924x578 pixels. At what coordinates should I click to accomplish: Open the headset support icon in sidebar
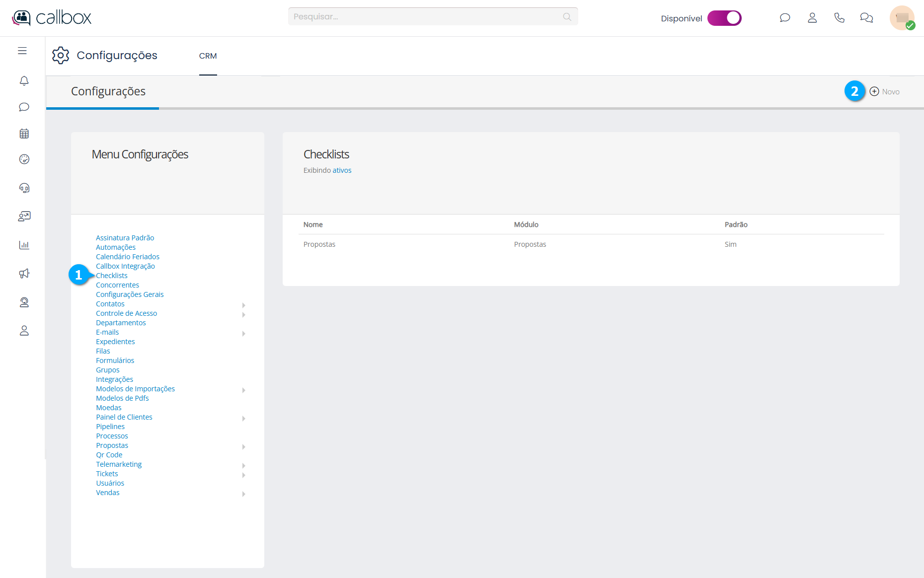coord(24,188)
